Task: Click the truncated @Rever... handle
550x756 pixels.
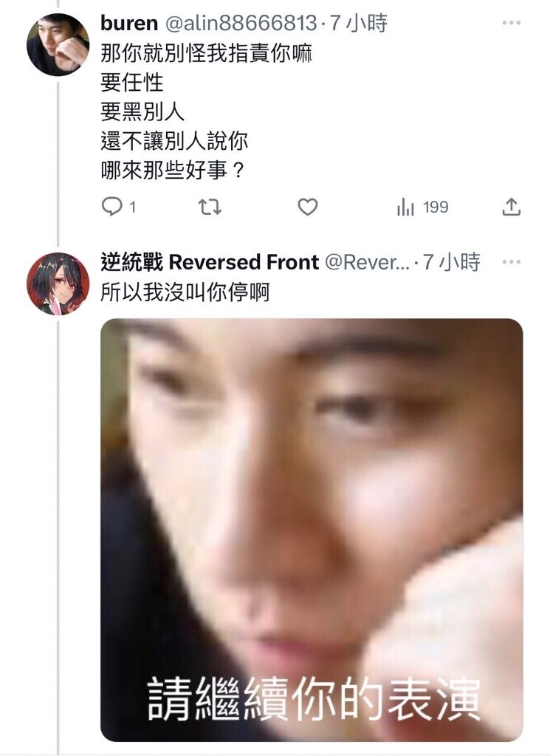Action: pyautogui.click(x=368, y=262)
